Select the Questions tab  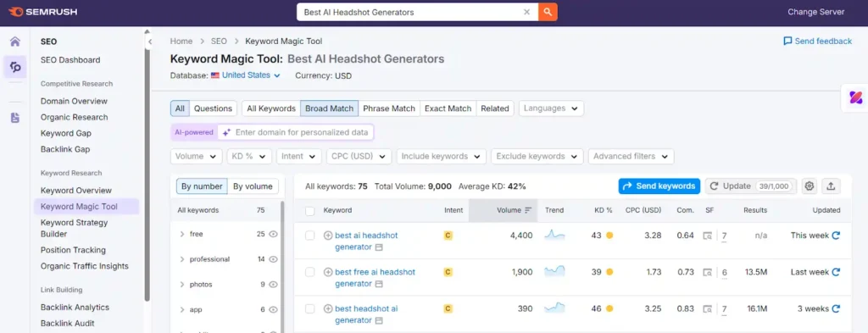(x=213, y=108)
